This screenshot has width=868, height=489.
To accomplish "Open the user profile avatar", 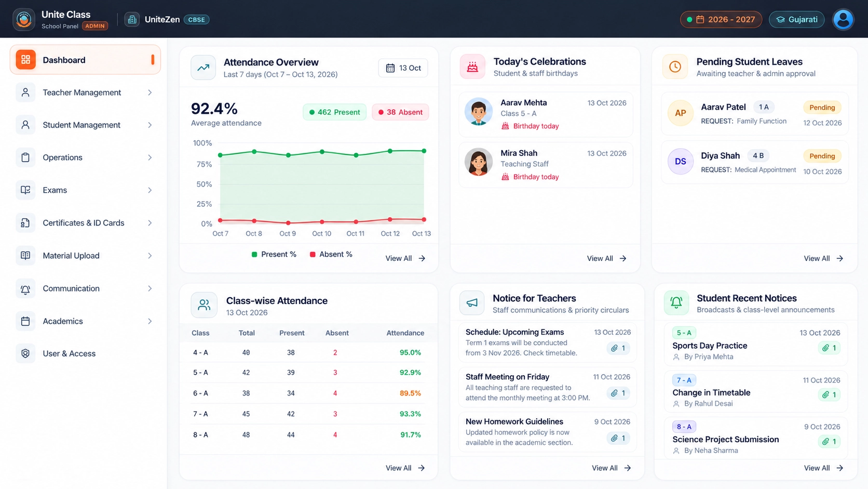I will (843, 20).
